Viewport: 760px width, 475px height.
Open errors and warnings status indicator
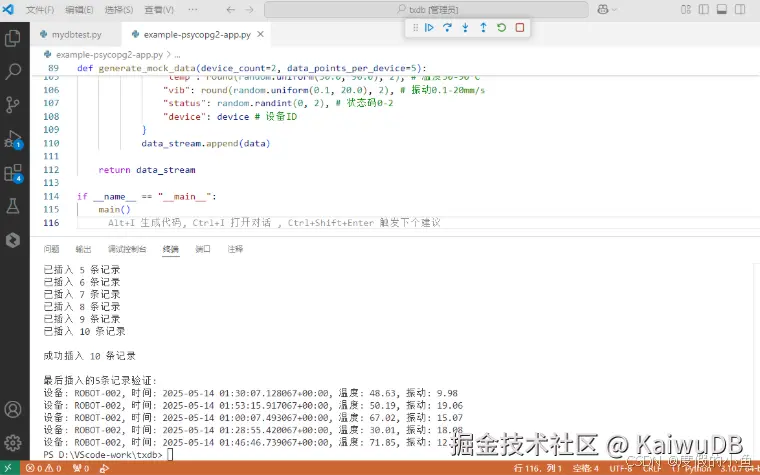tap(44, 468)
